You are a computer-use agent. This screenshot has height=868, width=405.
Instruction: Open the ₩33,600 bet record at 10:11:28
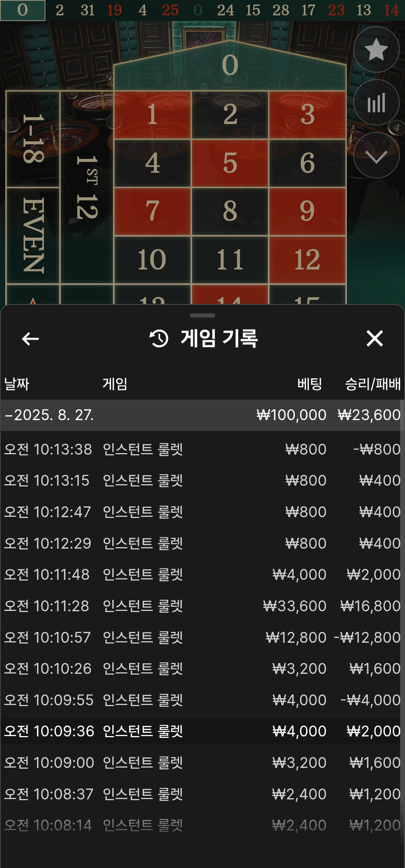(202, 606)
